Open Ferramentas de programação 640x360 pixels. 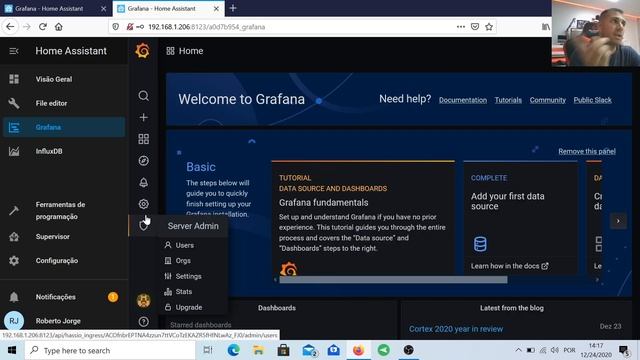tap(64, 211)
